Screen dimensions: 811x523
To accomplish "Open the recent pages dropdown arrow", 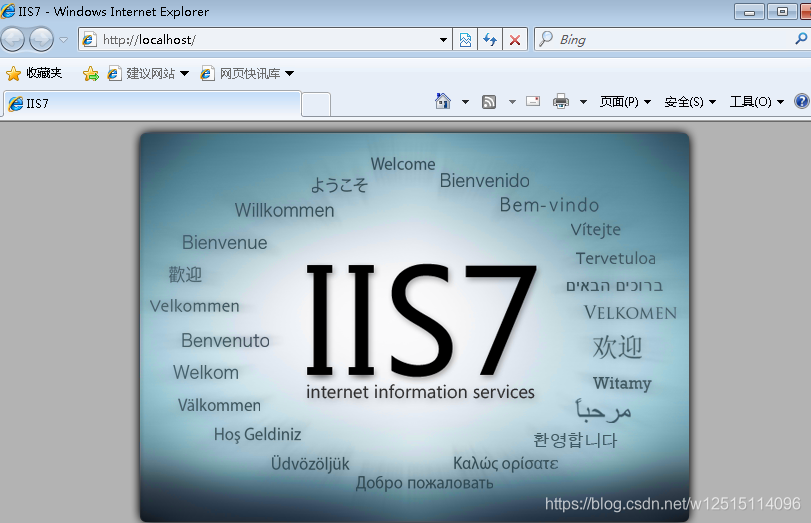I will [64, 39].
